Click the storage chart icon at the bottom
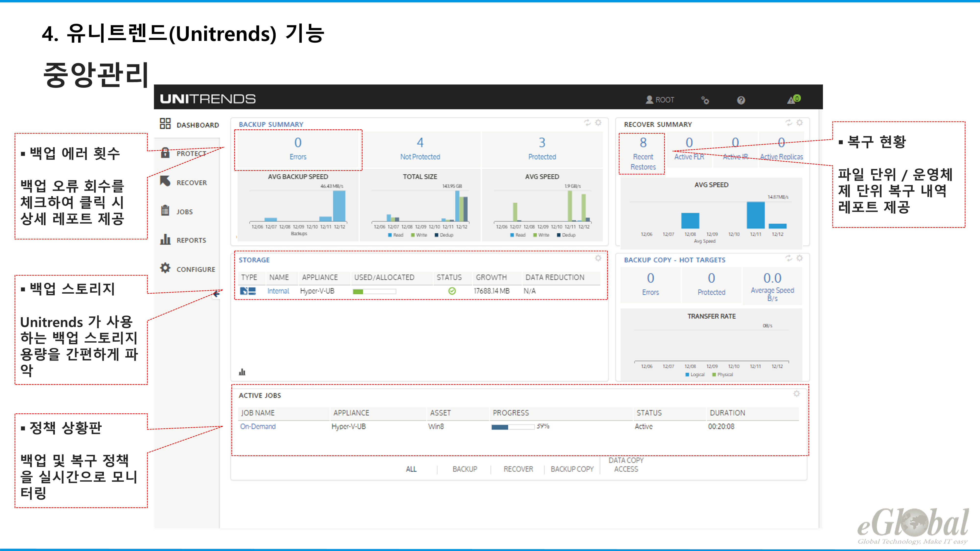Viewport: 980px width, 551px height. click(242, 372)
